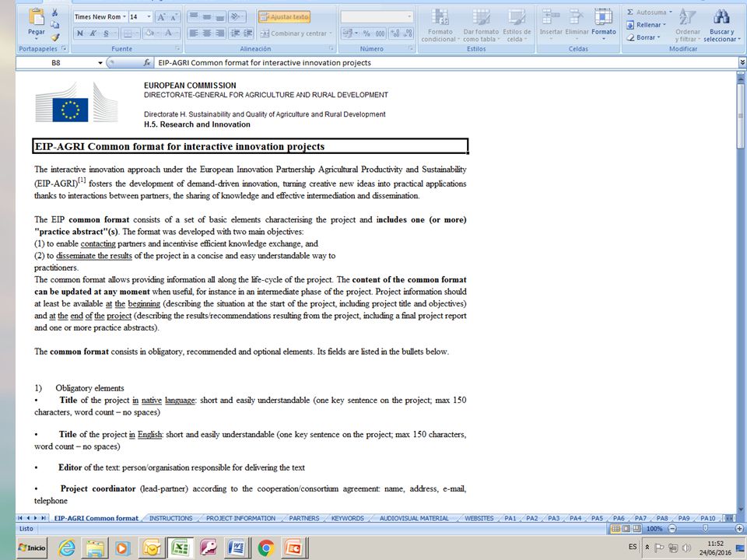The height and width of the screenshot is (560, 747).
Task: Select the Format Painter brush icon
Action: pos(55,37)
